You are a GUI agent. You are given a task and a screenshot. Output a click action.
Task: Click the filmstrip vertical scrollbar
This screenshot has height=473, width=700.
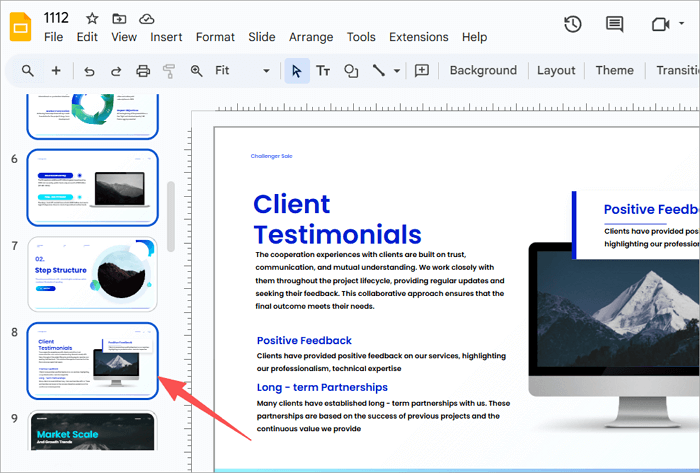pyautogui.click(x=171, y=217)
